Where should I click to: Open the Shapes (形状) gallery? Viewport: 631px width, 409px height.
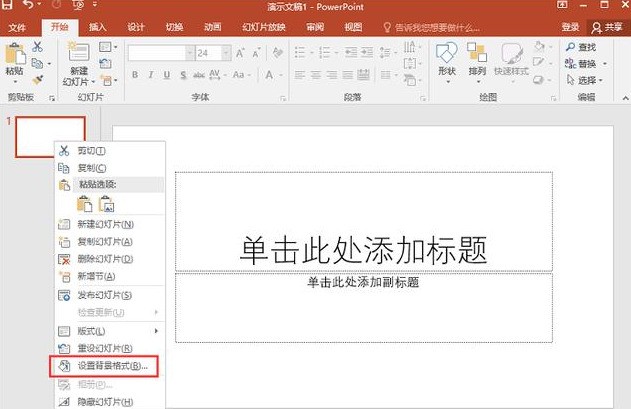[446, 57]
